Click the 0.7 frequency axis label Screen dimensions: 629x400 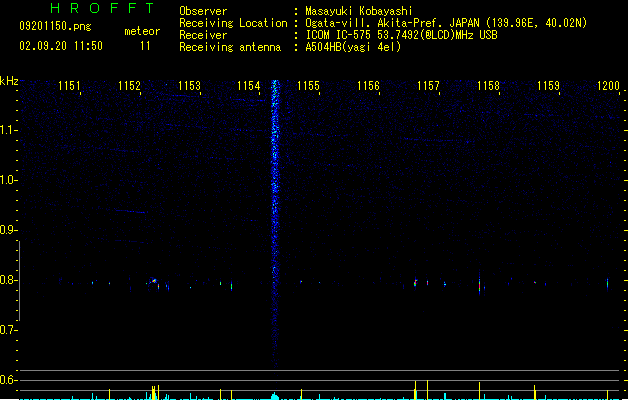[x=8, y=330]
